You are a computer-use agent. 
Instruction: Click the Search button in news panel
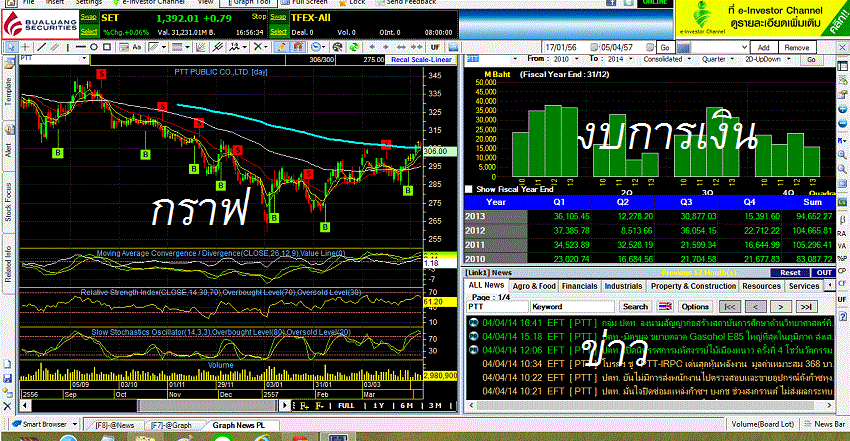coord(635,307)
